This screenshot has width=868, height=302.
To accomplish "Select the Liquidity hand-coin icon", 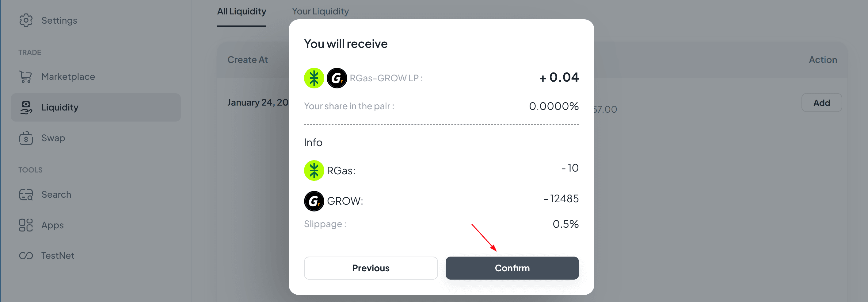I will coord(26,107).
